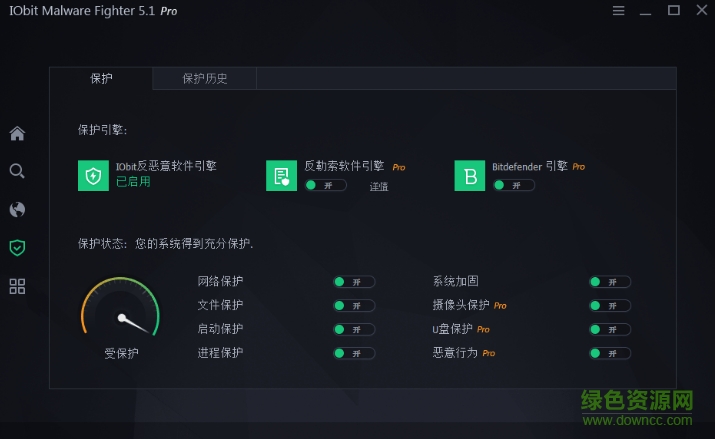Screen dimensions: 716x439
Task: Click the Bitdefender engine 'B' icon
Action: point(469,175)
